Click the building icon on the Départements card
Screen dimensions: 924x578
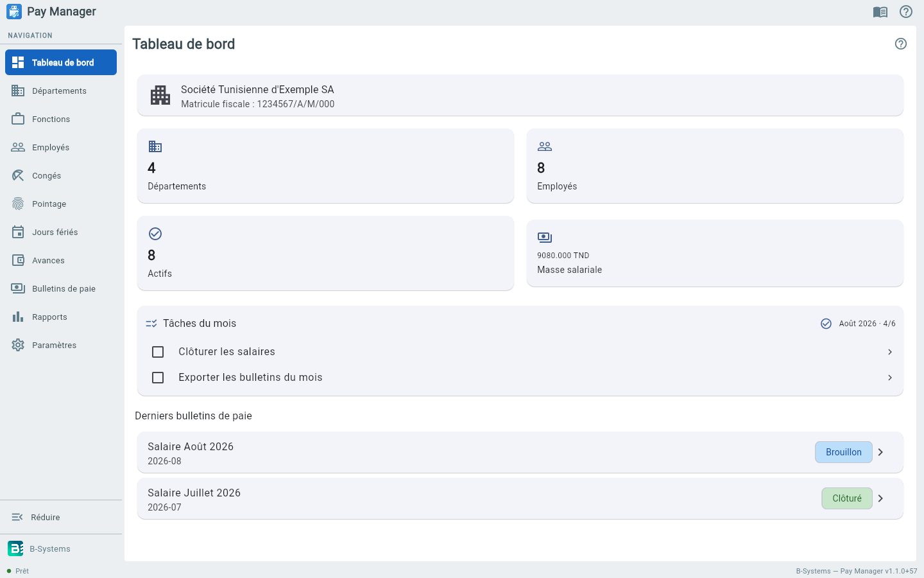pyautogui.click(x=155, y=146)
